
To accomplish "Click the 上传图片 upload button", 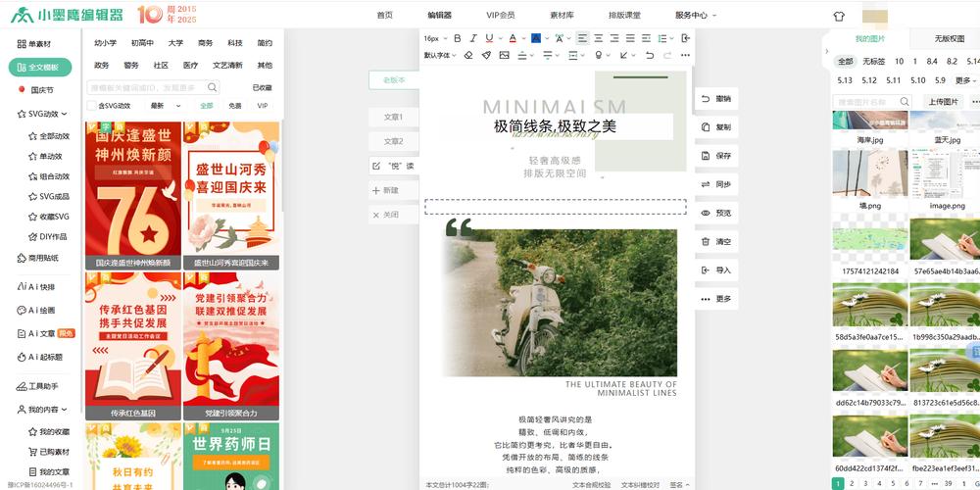I will pyautogui.click(x=942, y=102).
